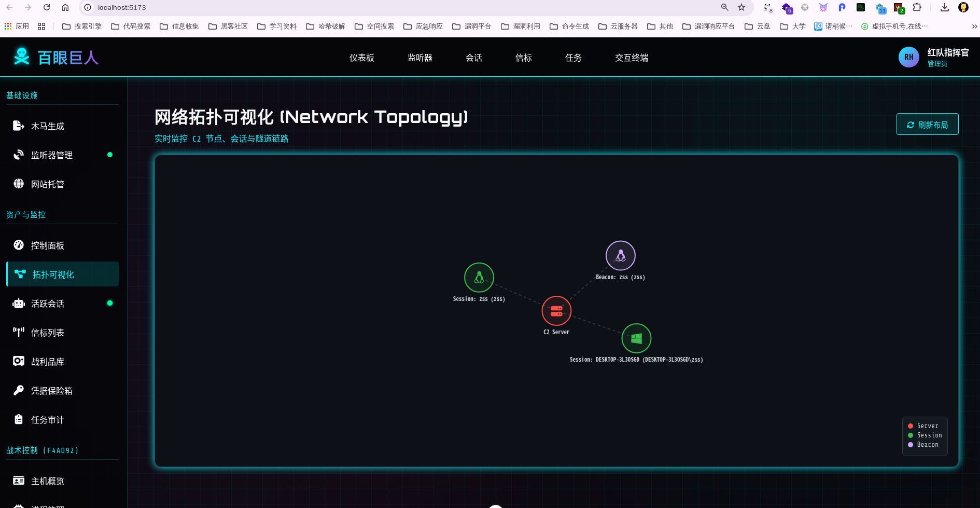Viewport: 980px width, 508px height.
Task: Select the Windows DESKTOP-3L30SGD session node
Action: point(636,338)
